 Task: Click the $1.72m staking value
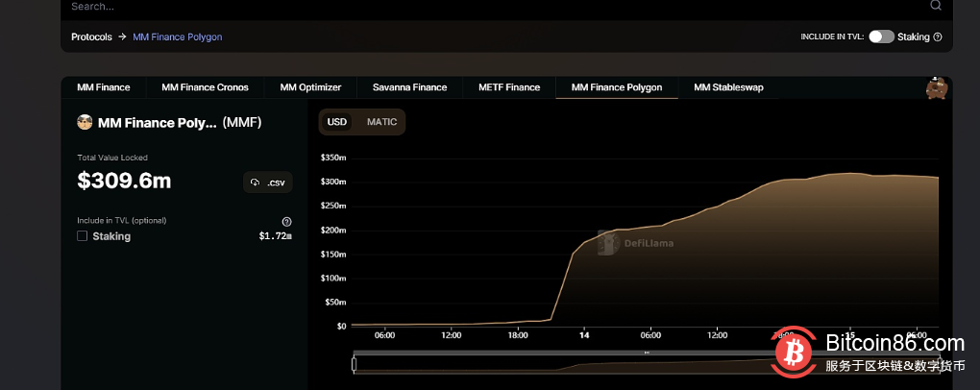pos(276,236)
